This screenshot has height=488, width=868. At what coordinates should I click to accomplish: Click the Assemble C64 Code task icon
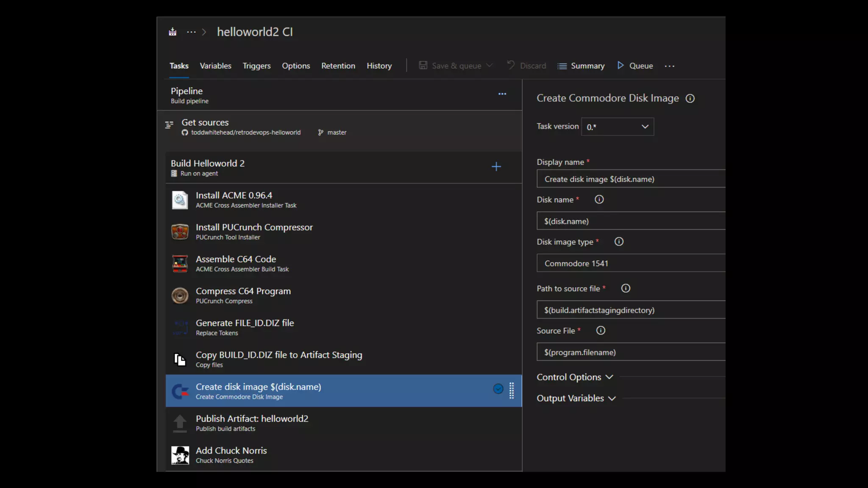click(180, 263)
